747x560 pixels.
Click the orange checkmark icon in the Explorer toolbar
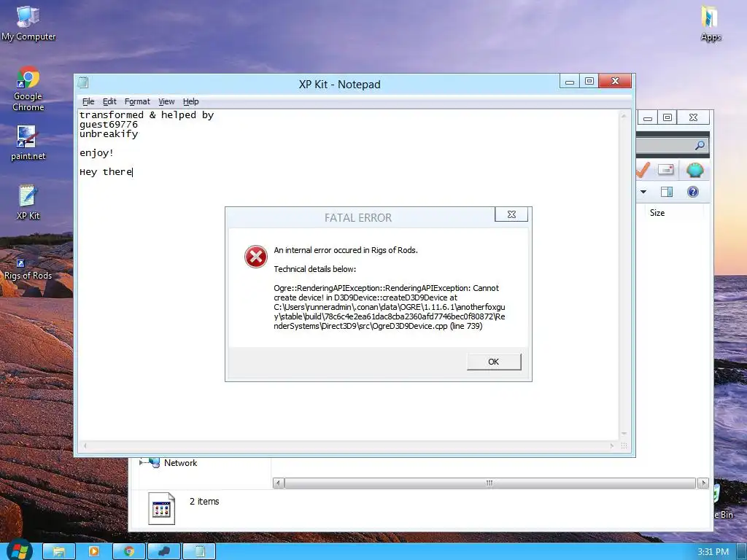tap(643, 169)
